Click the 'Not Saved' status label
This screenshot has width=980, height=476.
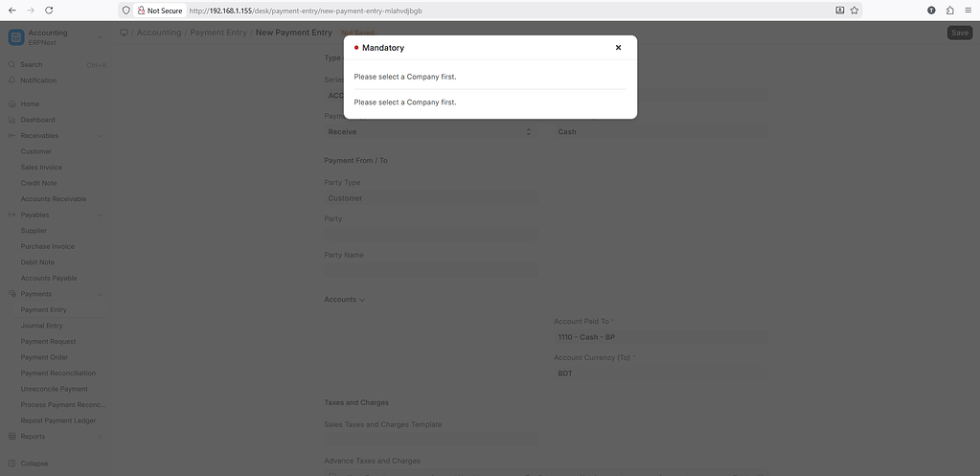tap(357, 33)
